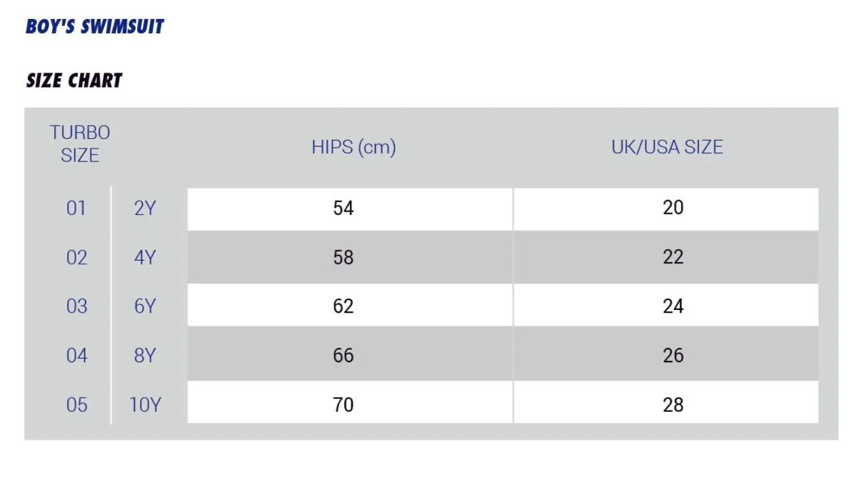Pick the 4Y age label
The height and width of the screenshot is (479, 868).
pos(145,258)
